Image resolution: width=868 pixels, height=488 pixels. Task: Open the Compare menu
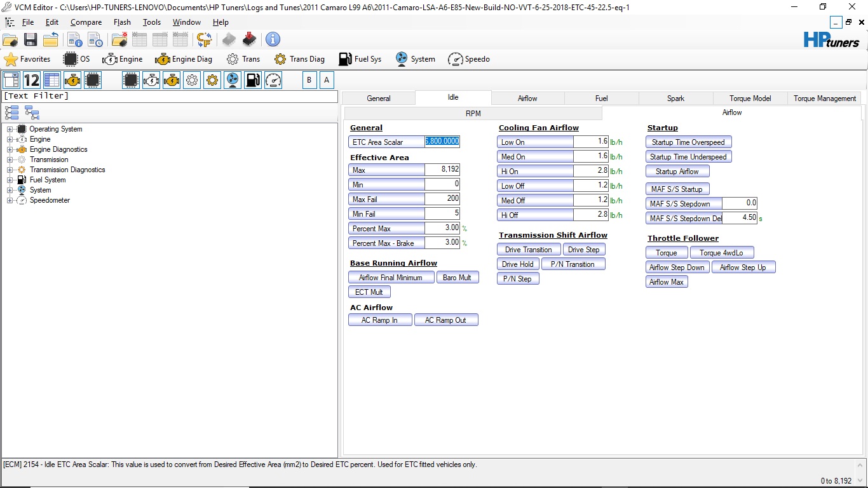[86, 22]
